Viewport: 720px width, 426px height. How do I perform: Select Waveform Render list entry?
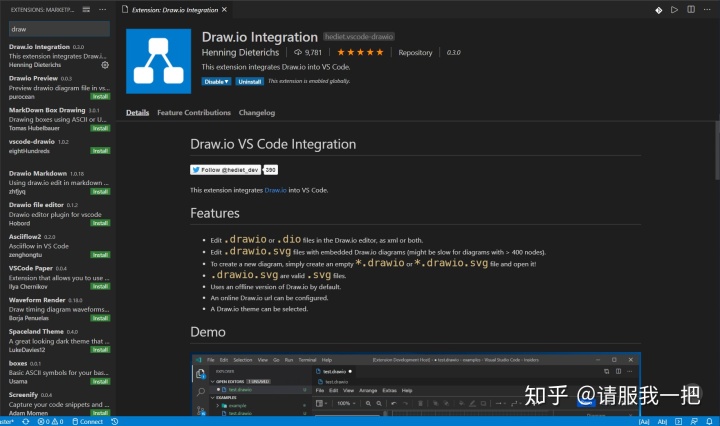tap(58, 309)
